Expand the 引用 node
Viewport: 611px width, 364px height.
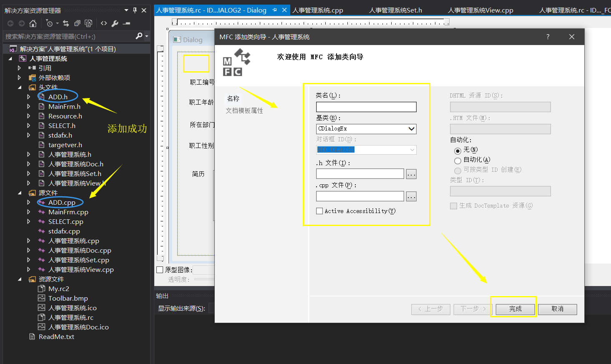[x=19, y=68]
